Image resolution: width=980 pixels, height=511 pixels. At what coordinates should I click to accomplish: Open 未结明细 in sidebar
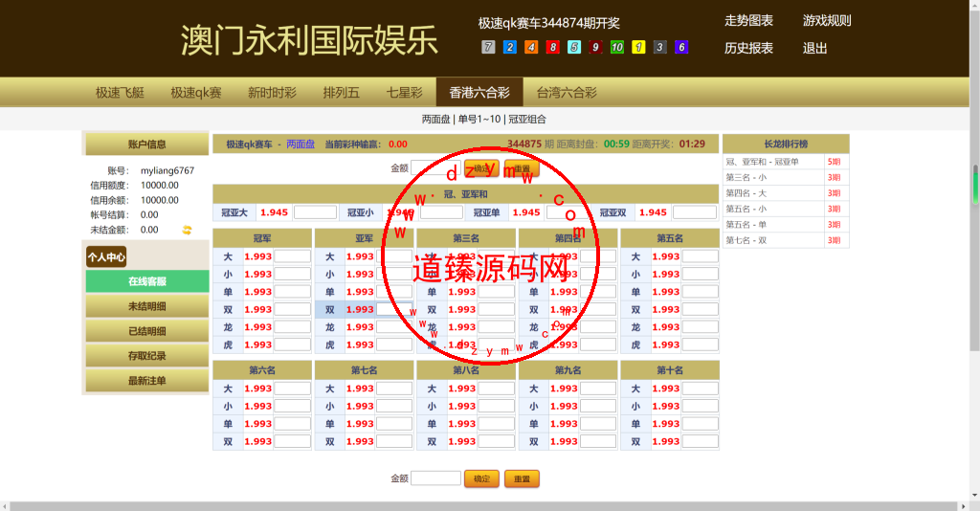tap(147, 306)
